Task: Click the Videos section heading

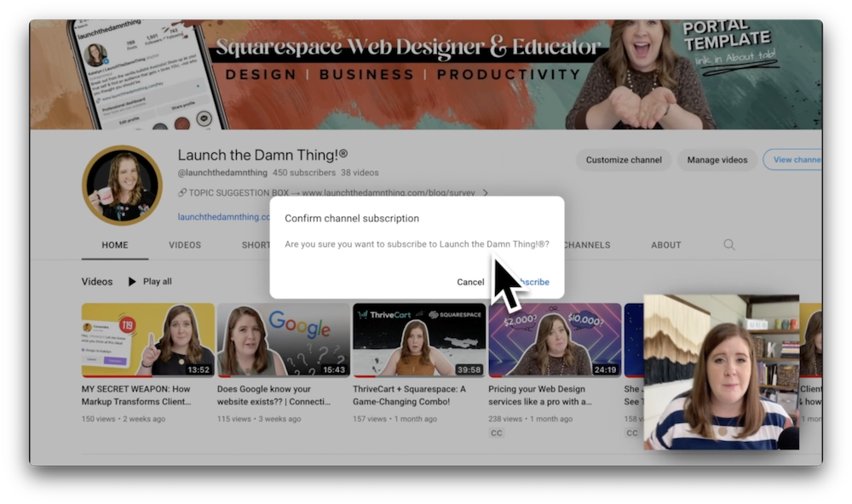Action: (97, 281)
